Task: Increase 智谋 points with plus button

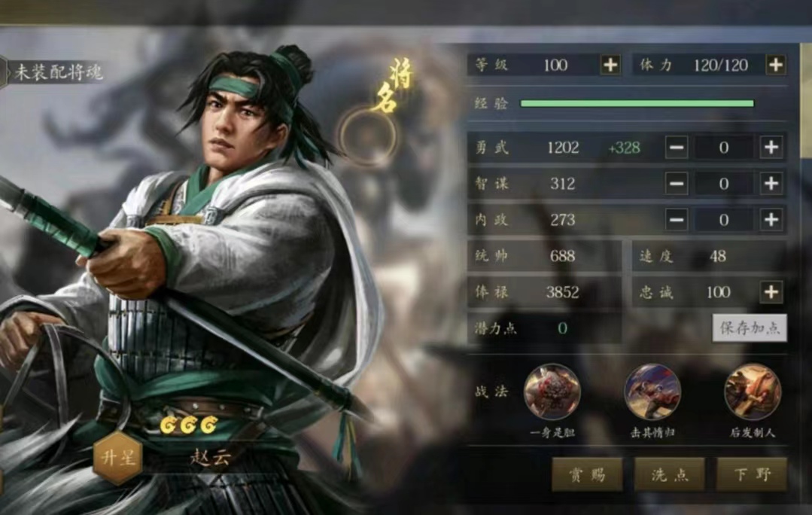Action: [x=771, y=184]
